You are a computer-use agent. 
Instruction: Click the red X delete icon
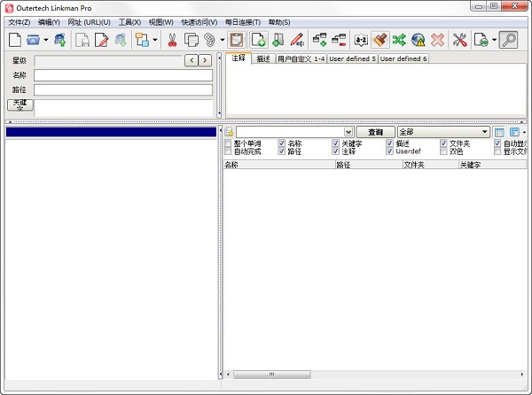click(x=438, y=40)
